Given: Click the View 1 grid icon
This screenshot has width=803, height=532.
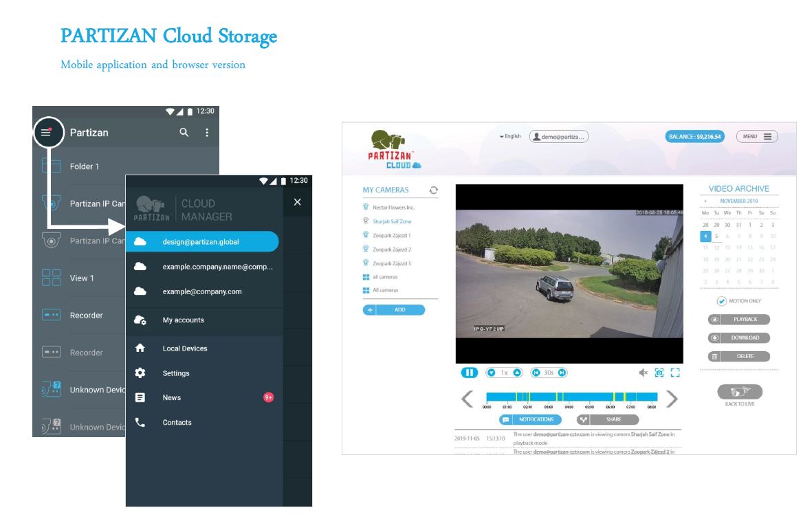Looking at the screenshot, I should click(51, 278).
